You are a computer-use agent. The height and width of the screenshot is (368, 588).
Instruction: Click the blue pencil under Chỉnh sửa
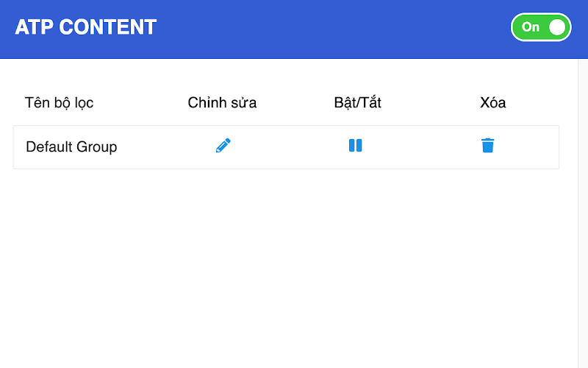pyautogui.click(x=223, y=146)
